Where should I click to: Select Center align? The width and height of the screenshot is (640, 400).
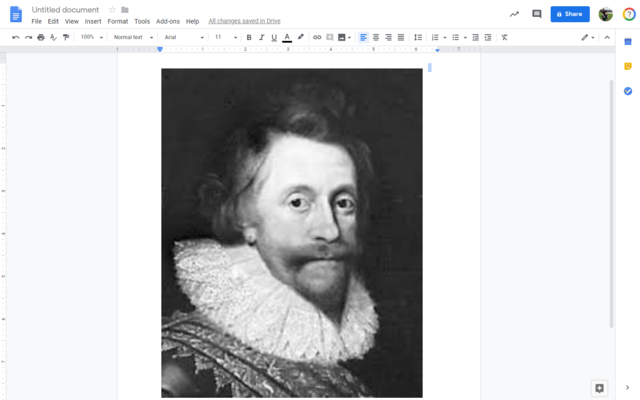[x=376, y=37]
